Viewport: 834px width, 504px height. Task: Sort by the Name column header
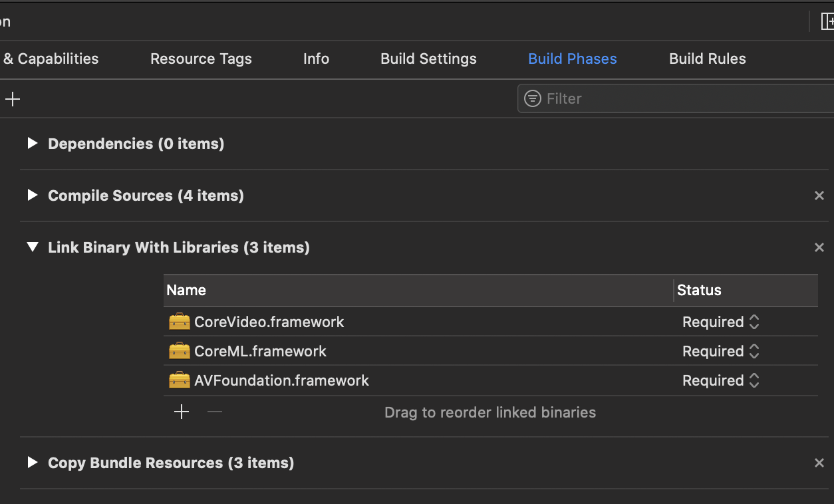click(418, 290)
